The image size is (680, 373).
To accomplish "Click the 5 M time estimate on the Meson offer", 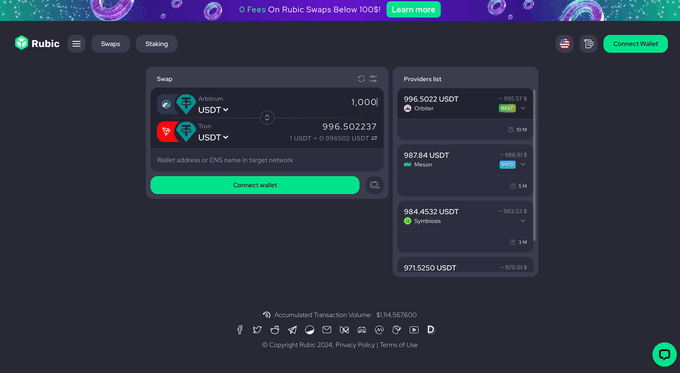I will (519, 186).
